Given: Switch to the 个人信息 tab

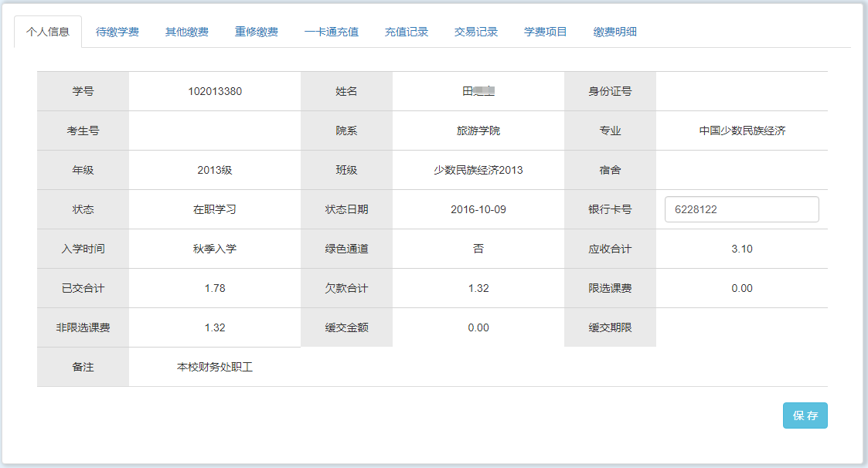Looking at the screenshot, I should click(x=48, y=32).
